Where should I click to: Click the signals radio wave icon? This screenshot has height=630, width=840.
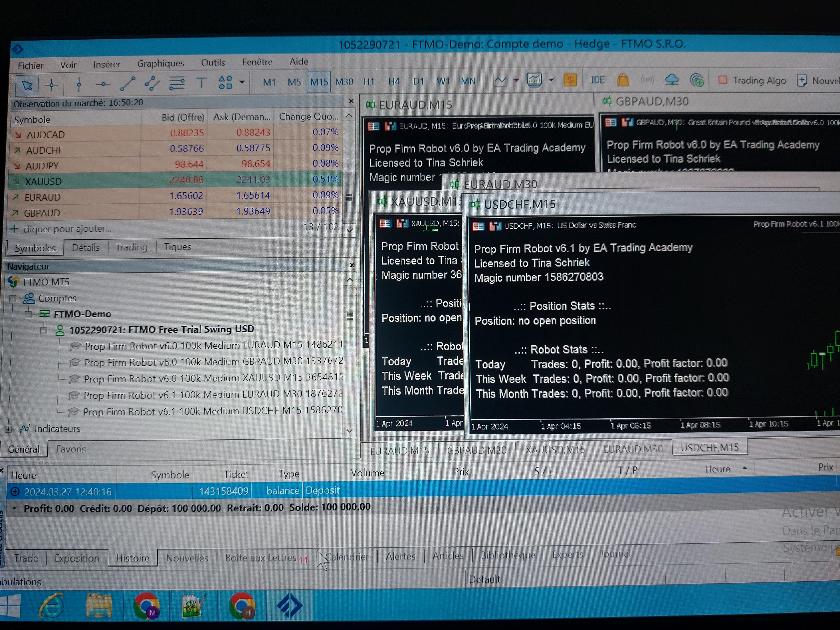point(647,79)
